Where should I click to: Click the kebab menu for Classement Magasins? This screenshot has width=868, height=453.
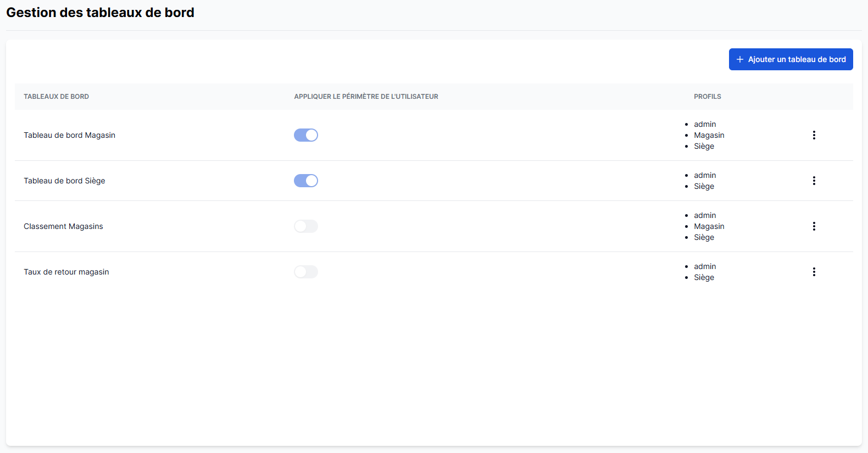814,226
